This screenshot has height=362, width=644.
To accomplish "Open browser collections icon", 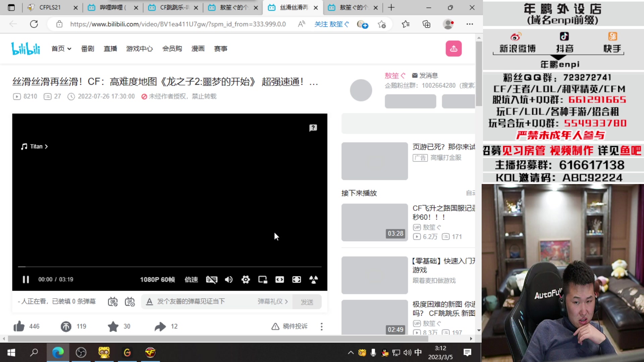I will coord(426,24).
